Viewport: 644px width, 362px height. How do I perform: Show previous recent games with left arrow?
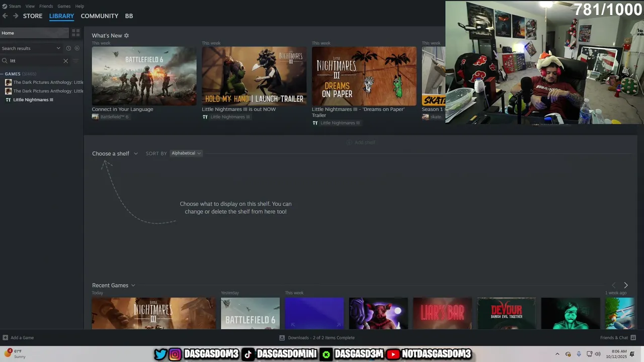pyautogui.click(x=613, y=285)
